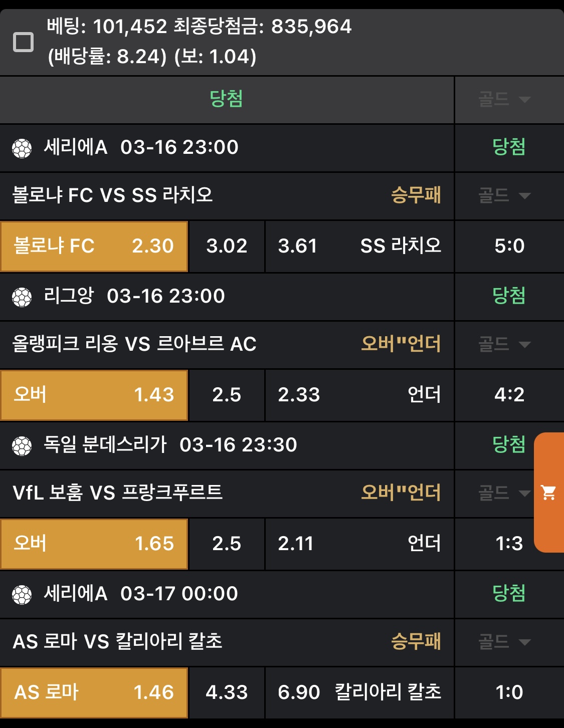Open the orange shopping cart tab
The image size is (564, 728).
549,493
